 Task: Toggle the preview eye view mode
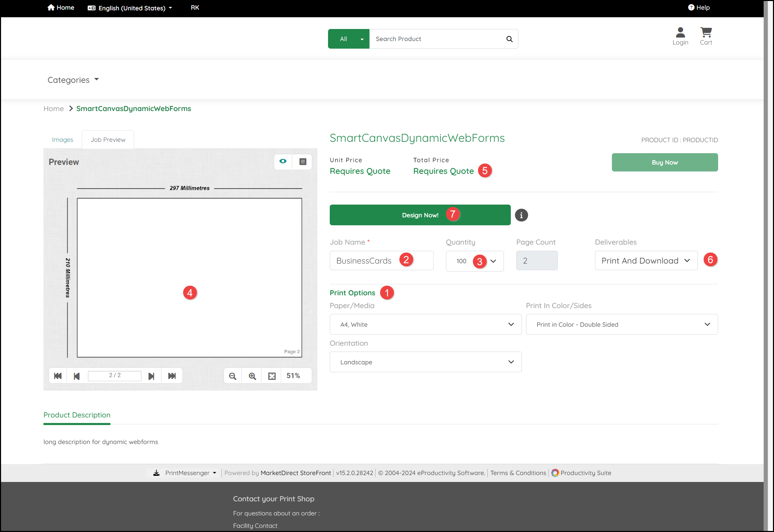coord(283,161)
